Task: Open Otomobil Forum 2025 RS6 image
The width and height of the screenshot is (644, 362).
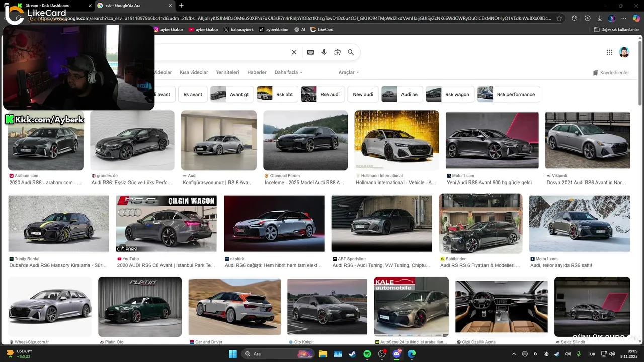Action: (x=305, y=140)
